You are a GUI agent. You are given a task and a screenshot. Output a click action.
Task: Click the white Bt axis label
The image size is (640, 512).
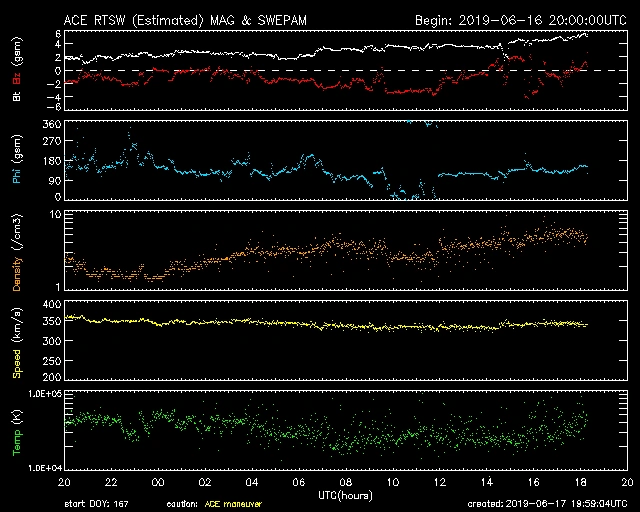[16, 97]
